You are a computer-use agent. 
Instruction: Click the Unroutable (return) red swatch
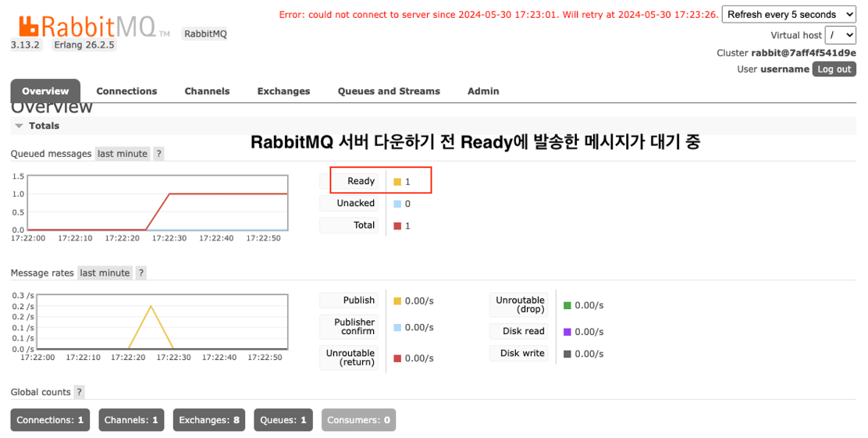(x=397, y=359)
